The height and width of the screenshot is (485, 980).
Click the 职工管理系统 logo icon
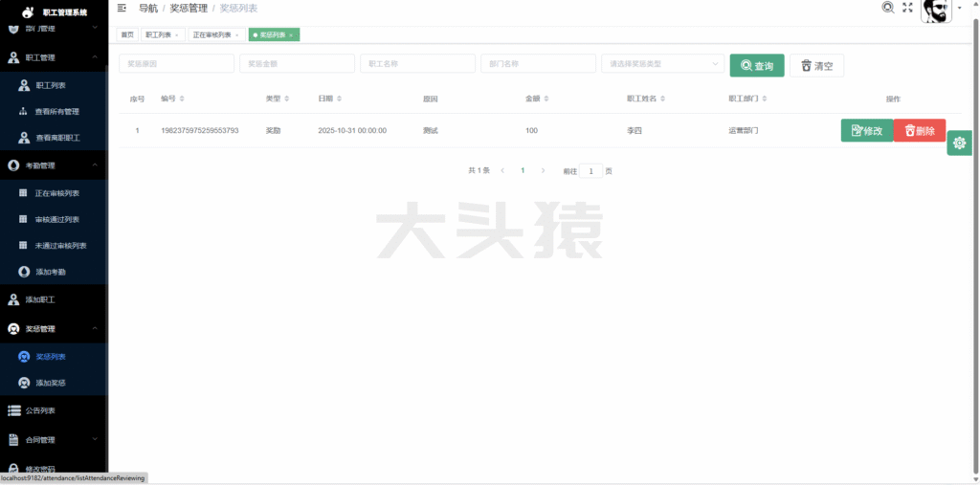pos(27,11)
